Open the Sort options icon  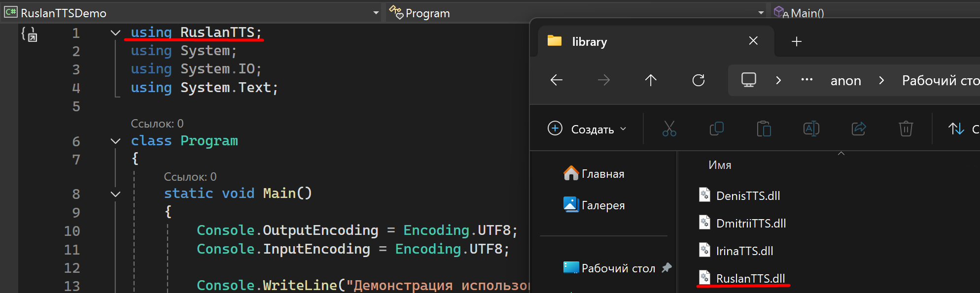[956, 129]
